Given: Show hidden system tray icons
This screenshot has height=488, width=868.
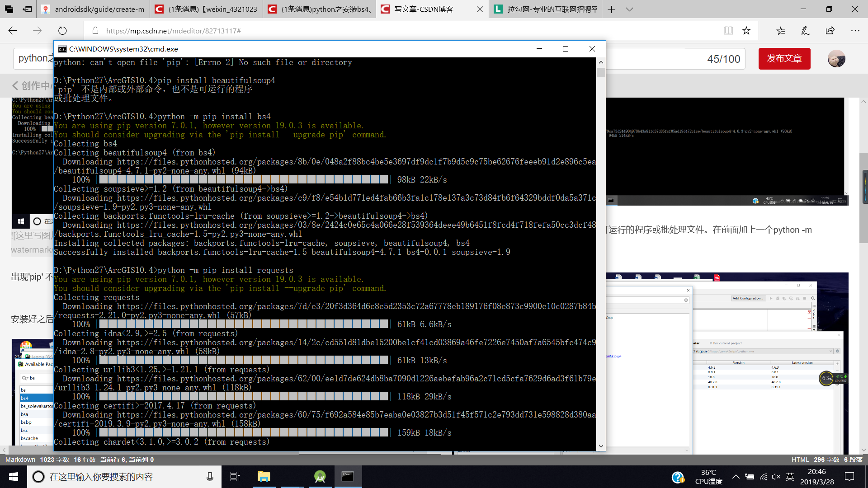Looking at the screenshot, I should (736, 477).
